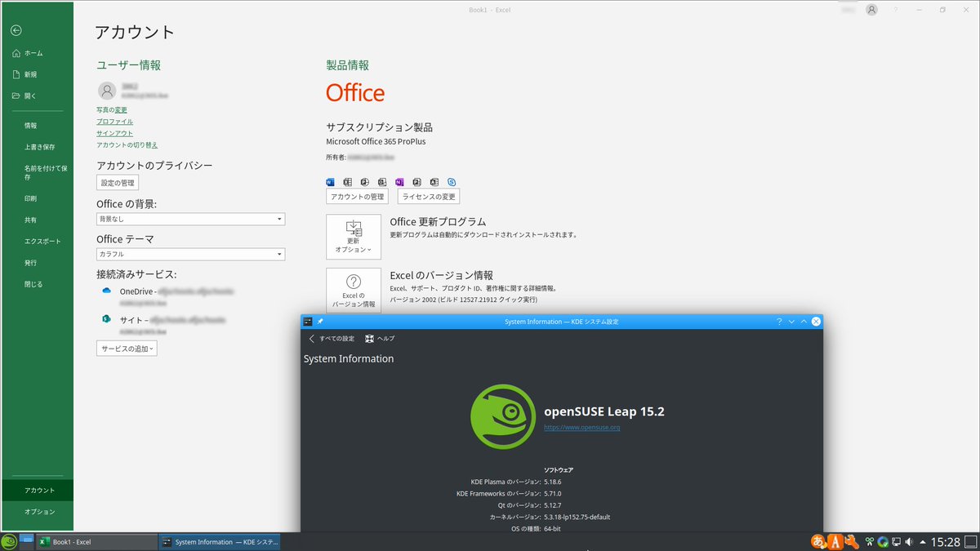
Task: Click the サインアウト link
Action: pos(114,133)
